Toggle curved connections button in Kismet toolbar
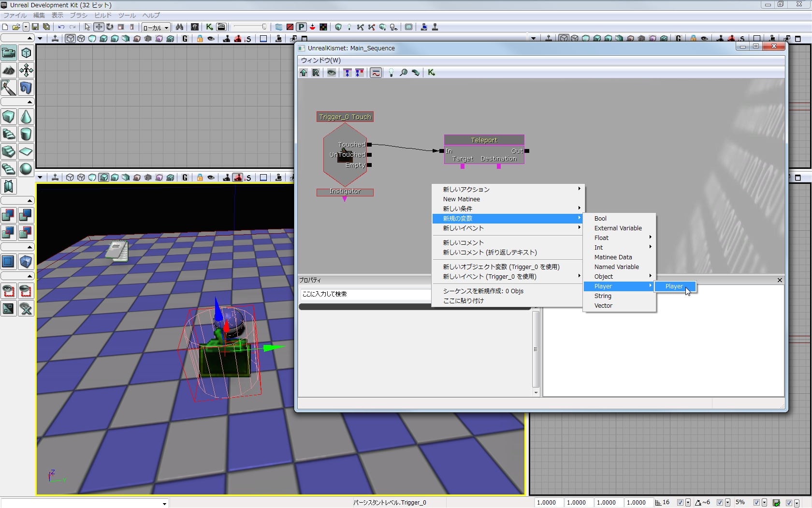Image resolution: width=812 pixels, height=508 pixels. pos(376,73)
